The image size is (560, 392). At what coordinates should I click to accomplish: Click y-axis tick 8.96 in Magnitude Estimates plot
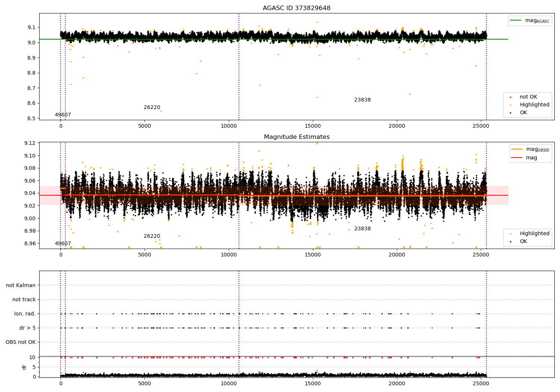point(30,243)
